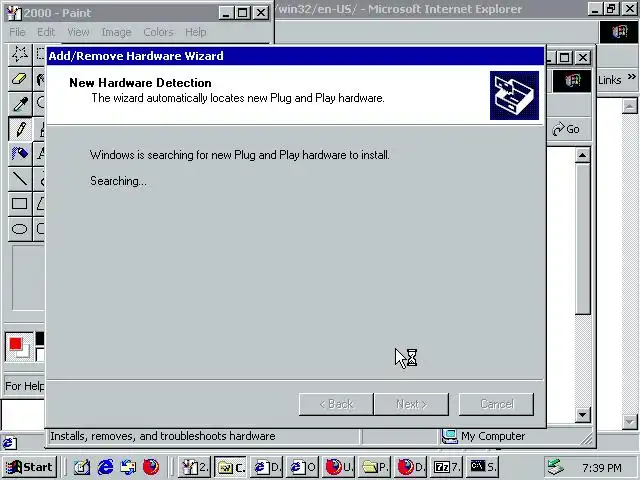Click the "New Hardware Detection" heading
This screenshot has width=640, height=480.
click(140, 83)
